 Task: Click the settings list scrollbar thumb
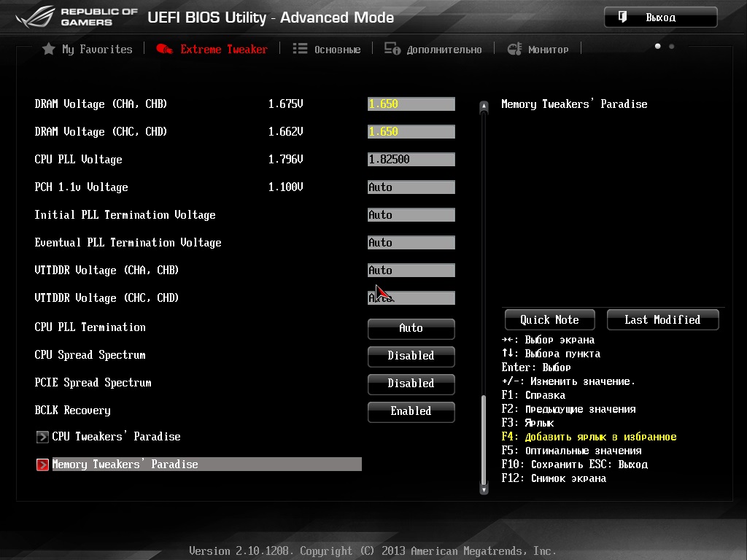(x=484, y=440)
